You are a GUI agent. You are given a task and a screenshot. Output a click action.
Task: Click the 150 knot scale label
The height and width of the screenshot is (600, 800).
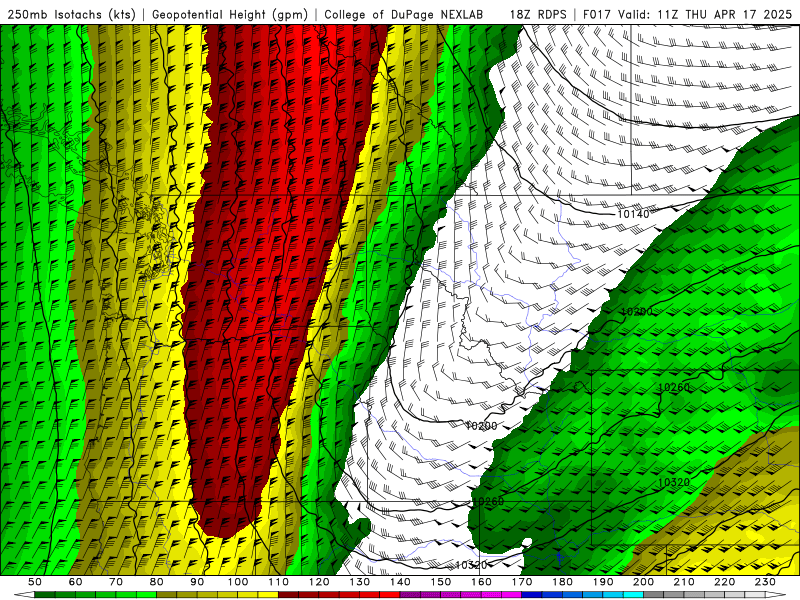click(441, 582)
